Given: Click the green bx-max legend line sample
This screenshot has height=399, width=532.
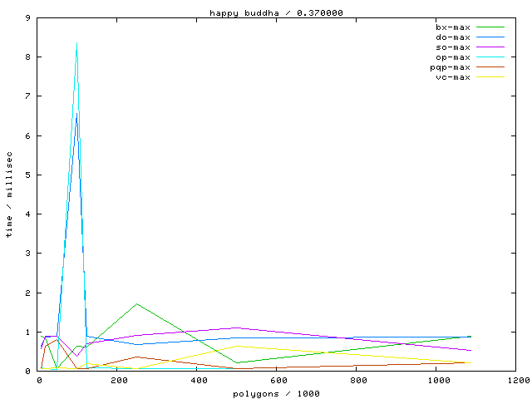Looking at the screenshot, I should [490, 27].
